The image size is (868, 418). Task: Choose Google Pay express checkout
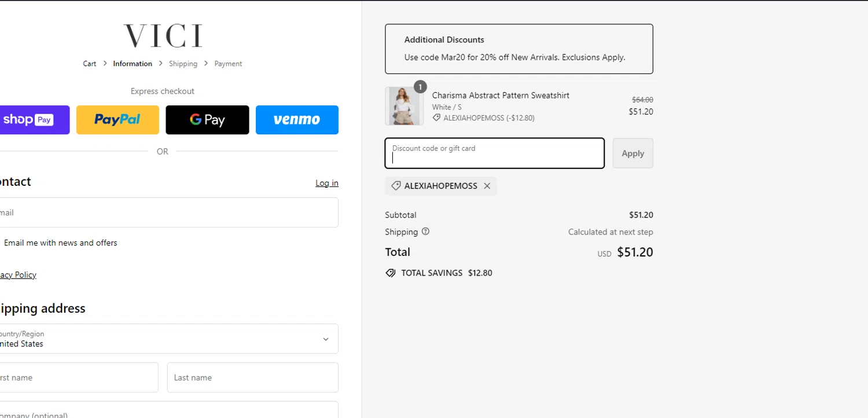click(207, 120)
